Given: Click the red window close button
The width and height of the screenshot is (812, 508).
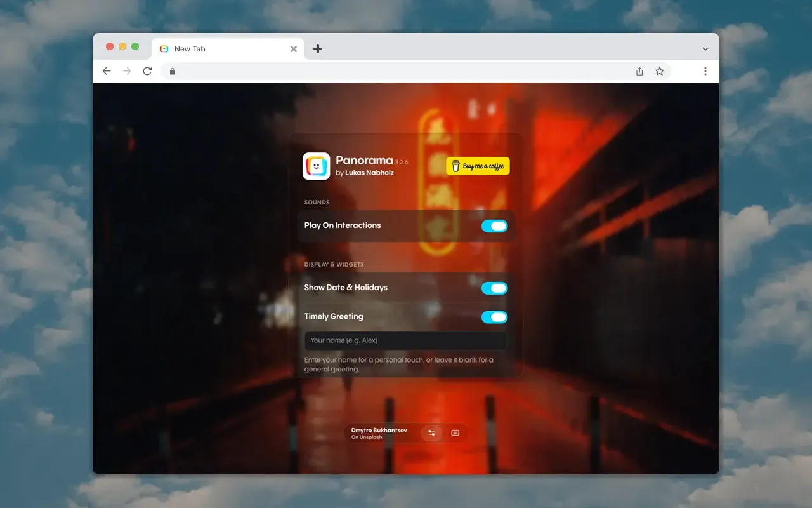Looking at the screenshot, I should (110, 46).
